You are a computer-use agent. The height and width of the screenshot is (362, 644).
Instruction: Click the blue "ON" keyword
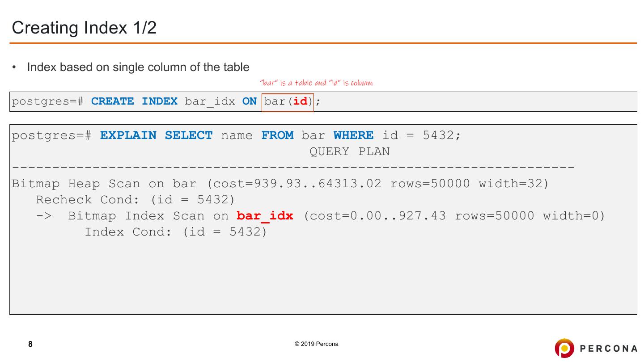pos(249,102)
